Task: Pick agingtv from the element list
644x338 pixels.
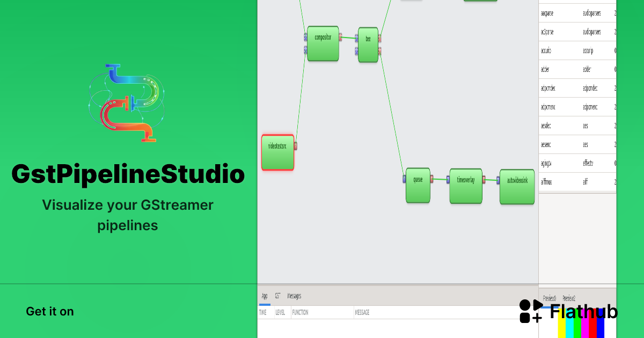Action: coord(547,163)
